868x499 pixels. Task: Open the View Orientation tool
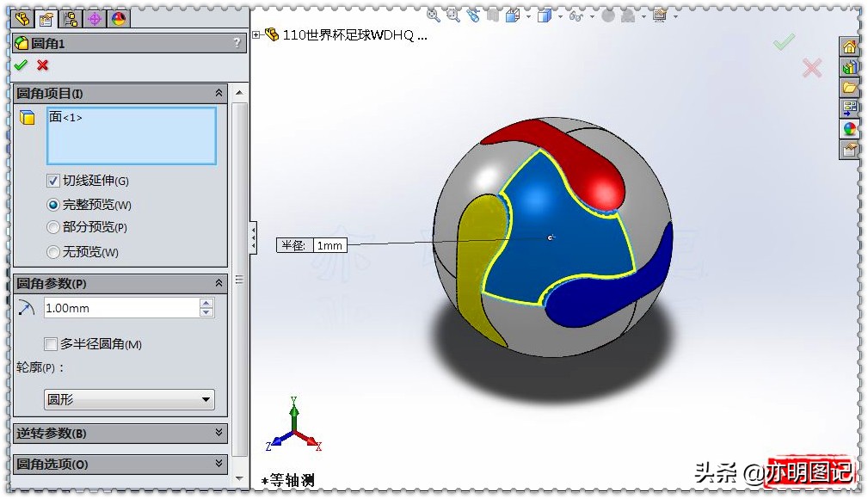click(x=512, y=15)
